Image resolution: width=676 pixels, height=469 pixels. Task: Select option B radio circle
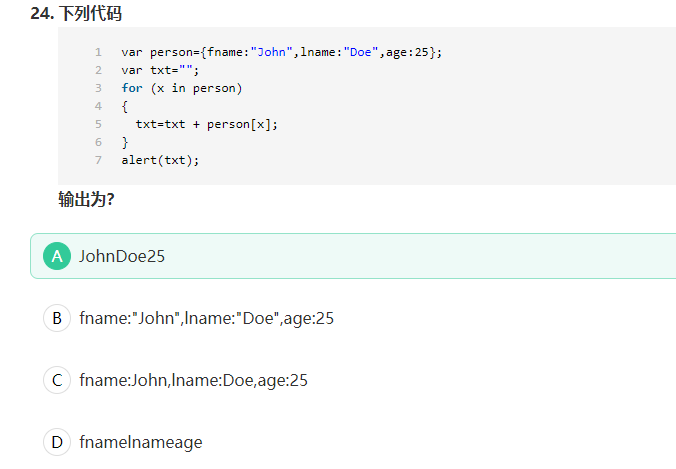(57, 318)
